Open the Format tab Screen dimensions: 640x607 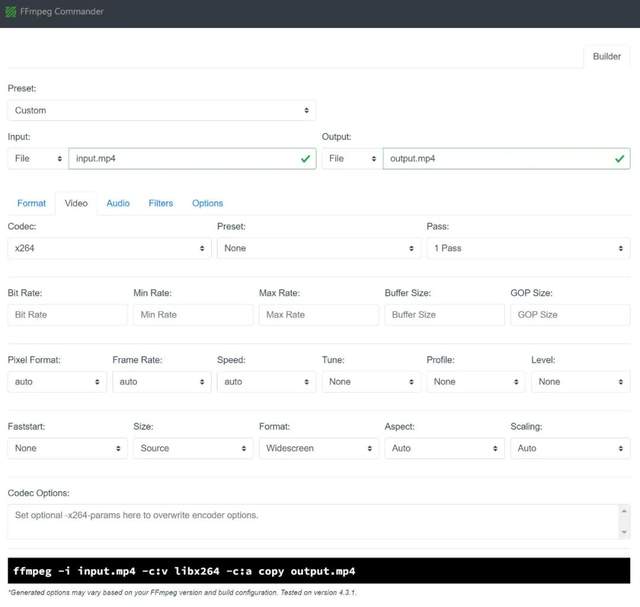pos(31,203)
